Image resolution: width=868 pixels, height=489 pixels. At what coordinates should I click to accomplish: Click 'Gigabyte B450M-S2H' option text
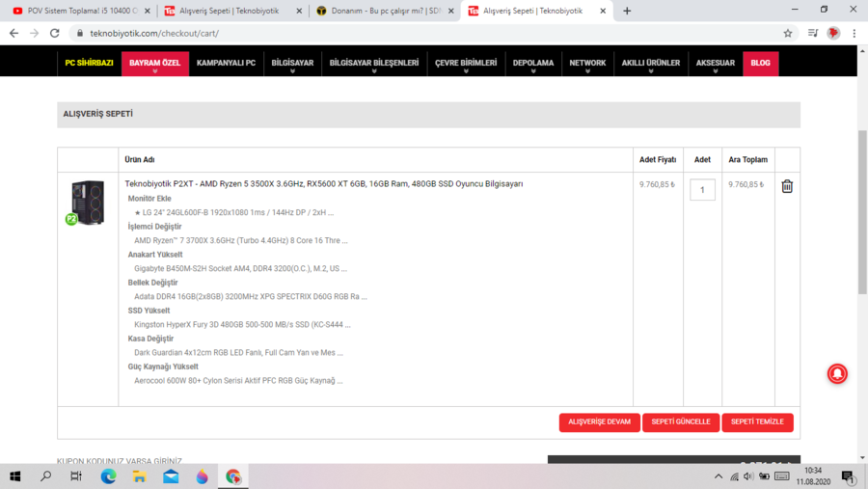pyautogui.click(x=240, y=268)
